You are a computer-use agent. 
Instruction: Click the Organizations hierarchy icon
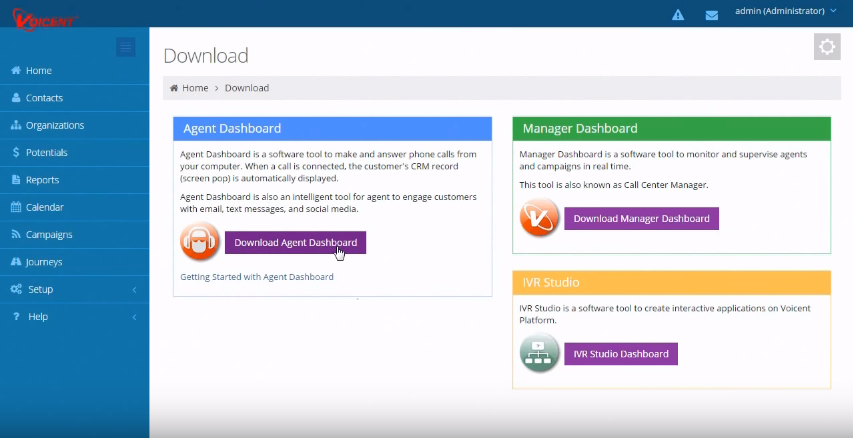(x=16, y=125)
